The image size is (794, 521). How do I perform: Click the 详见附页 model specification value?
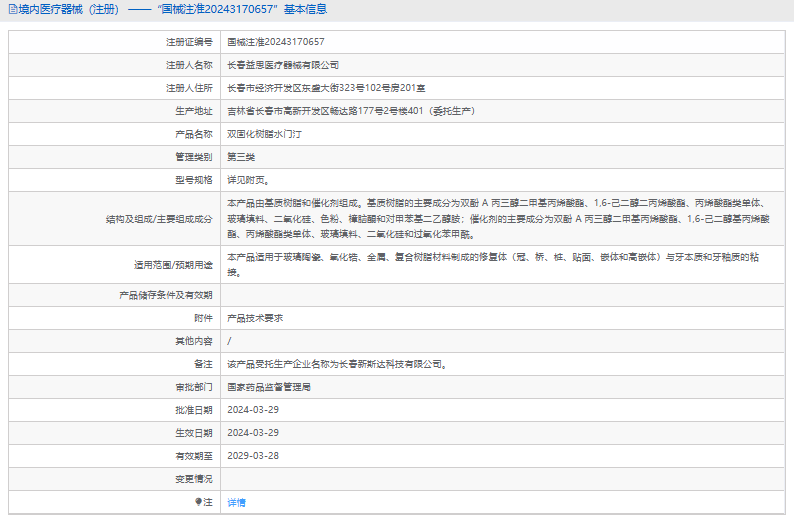click(x=247, y=180)
